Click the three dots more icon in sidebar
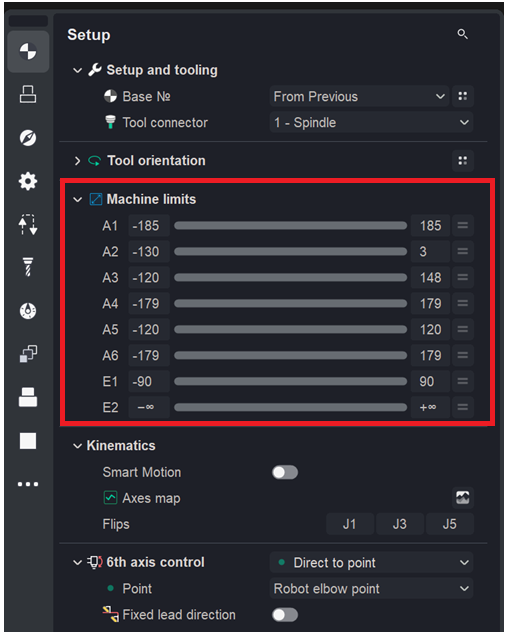This screenshot has width=506, height=632. [x=28, y=484]
